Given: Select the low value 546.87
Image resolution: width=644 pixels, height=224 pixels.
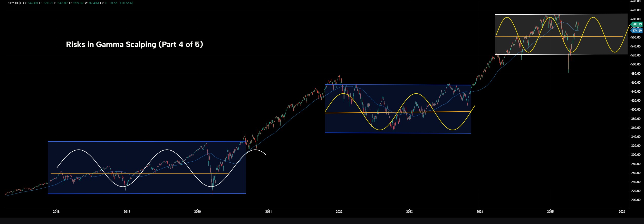Looking at the screenshot, I should point(62,3).
